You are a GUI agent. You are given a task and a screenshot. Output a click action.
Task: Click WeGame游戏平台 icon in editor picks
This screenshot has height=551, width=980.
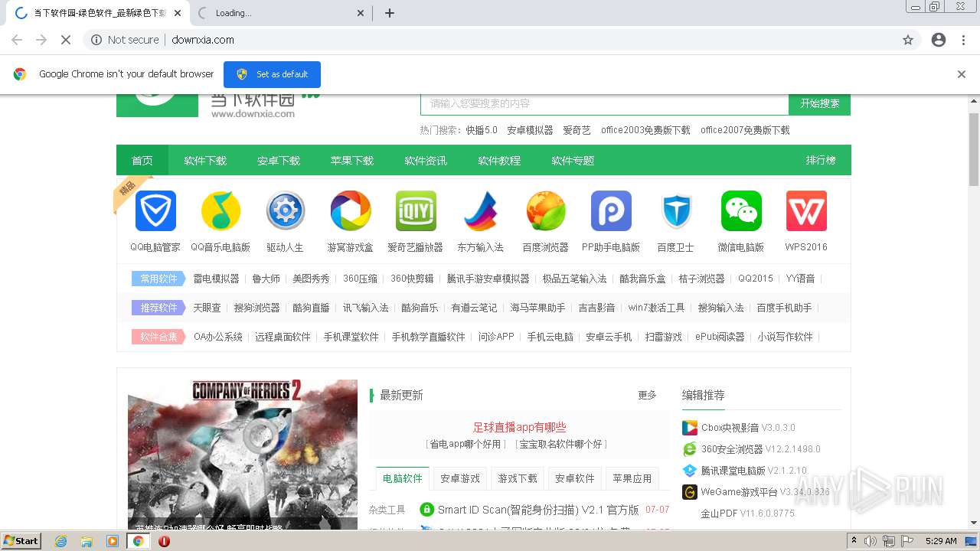pos(690,492)
